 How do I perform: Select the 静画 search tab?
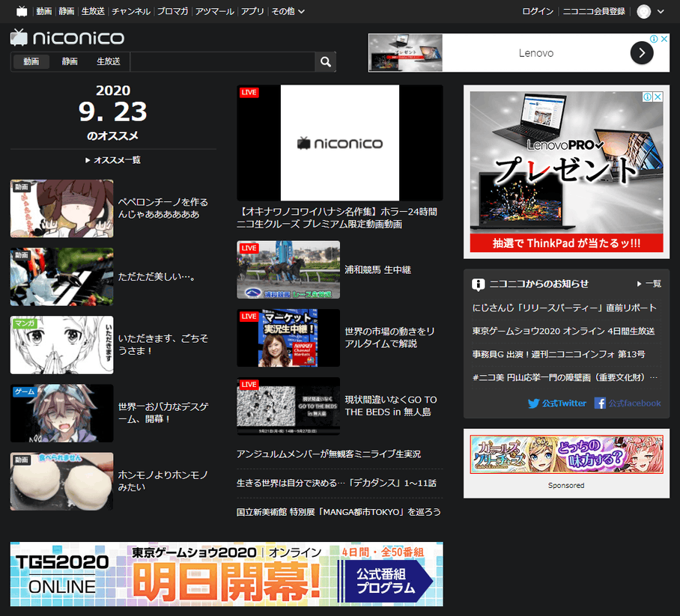(x=70, y=61)
